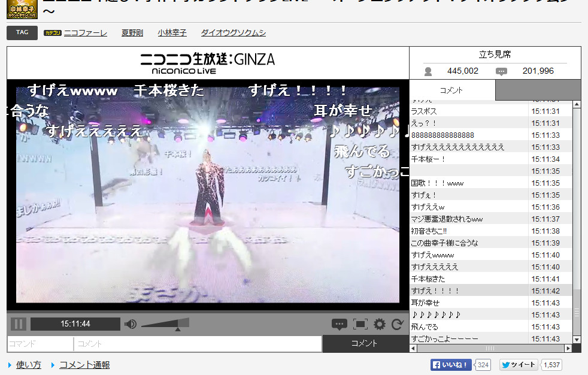Image resolution: width=588 pixels, height=375 pixels.
Task: Select comment row 初音さちこ!!
Action: coord(491,231)
